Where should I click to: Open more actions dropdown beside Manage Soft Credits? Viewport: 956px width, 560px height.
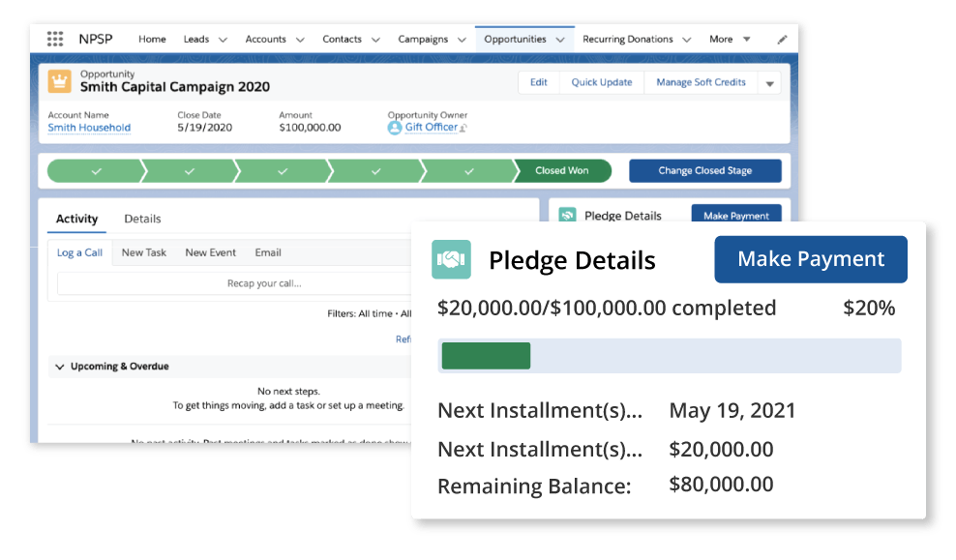[769, 83]
